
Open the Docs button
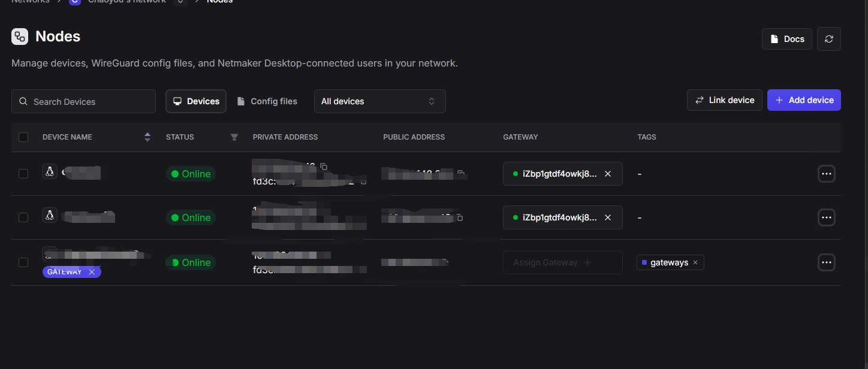point(787,39)
